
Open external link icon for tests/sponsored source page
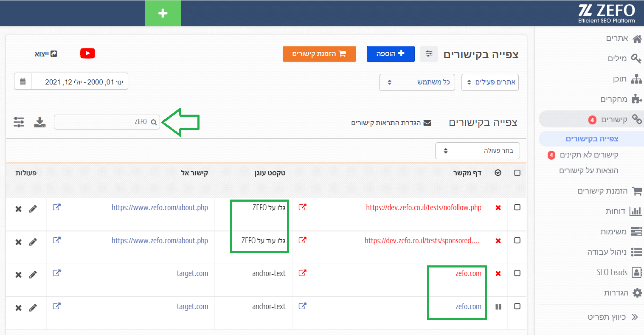tap(302, 240)
